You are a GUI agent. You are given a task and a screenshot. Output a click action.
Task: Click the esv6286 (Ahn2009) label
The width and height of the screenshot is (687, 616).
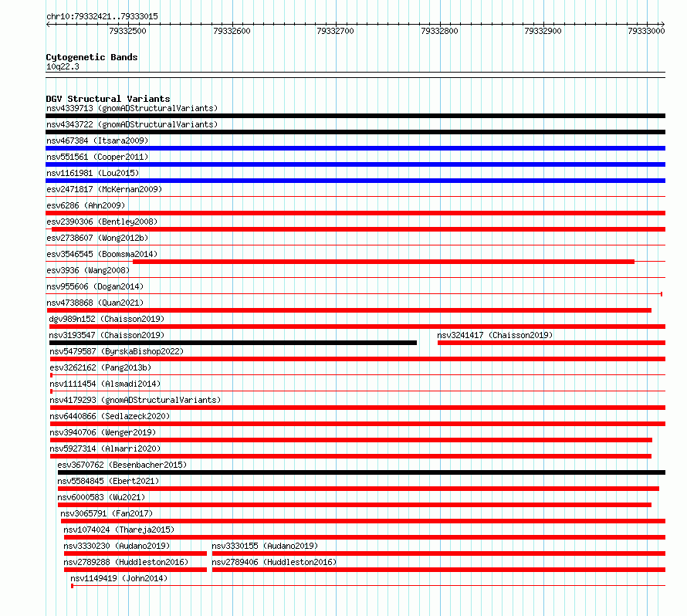point(86,205)
